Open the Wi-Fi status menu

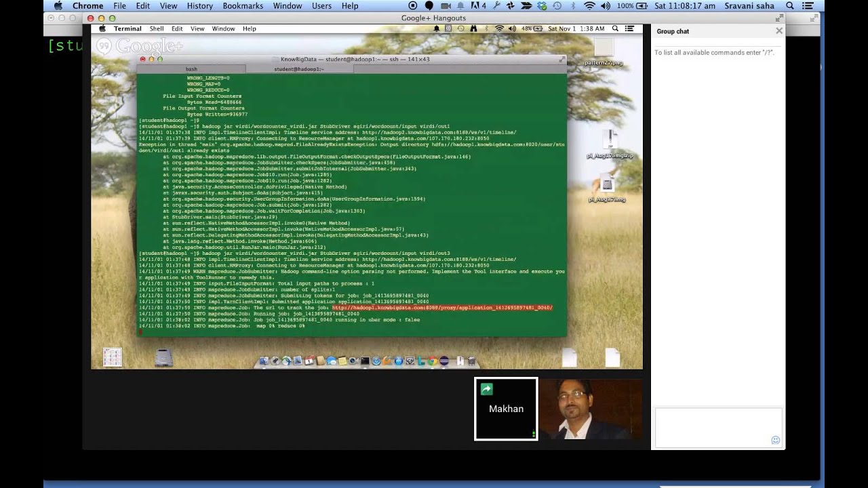click(x=589, y=5)
